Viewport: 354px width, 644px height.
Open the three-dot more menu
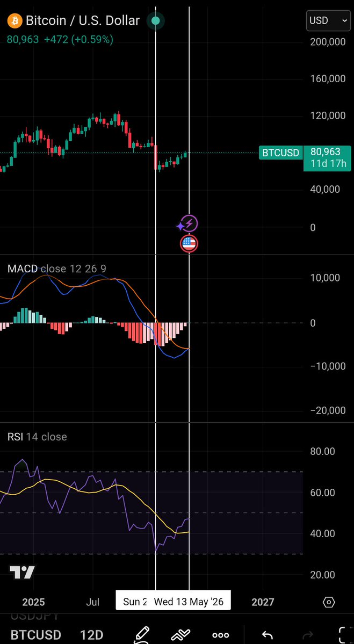(x=221, y=635)
